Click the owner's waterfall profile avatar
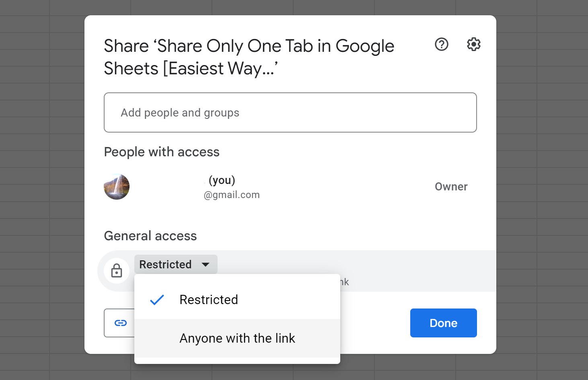The width and height of the screenshot is (588, 380). (117, 186)
